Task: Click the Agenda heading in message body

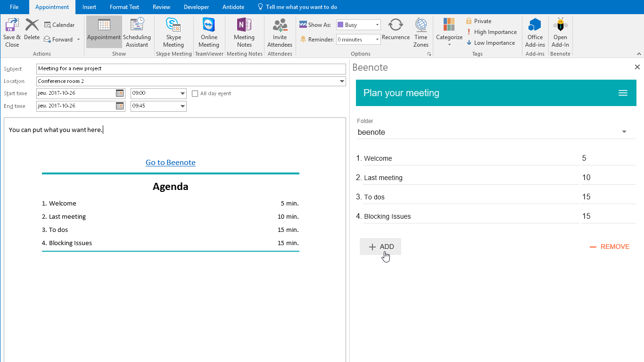Action: tap(170, 186)
